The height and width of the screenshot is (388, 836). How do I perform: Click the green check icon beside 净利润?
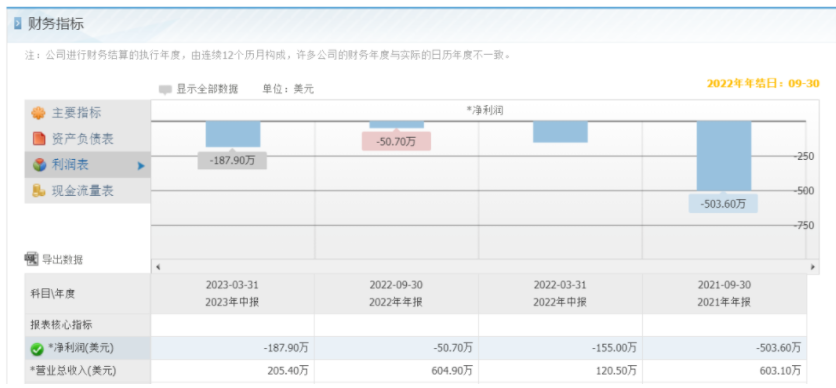[37, 349]
